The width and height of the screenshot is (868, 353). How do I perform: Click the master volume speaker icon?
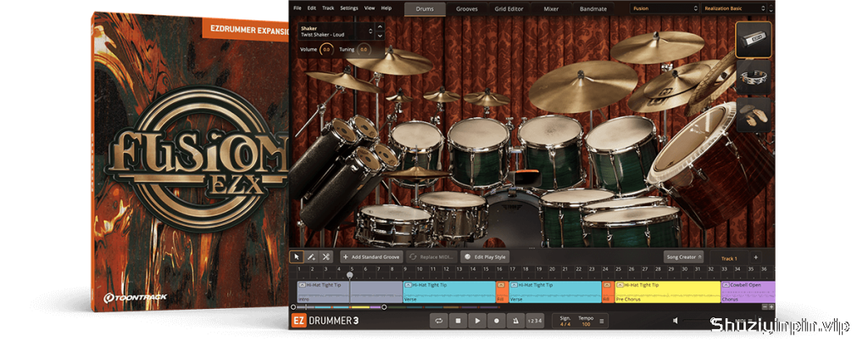click(x=676, y=320)
